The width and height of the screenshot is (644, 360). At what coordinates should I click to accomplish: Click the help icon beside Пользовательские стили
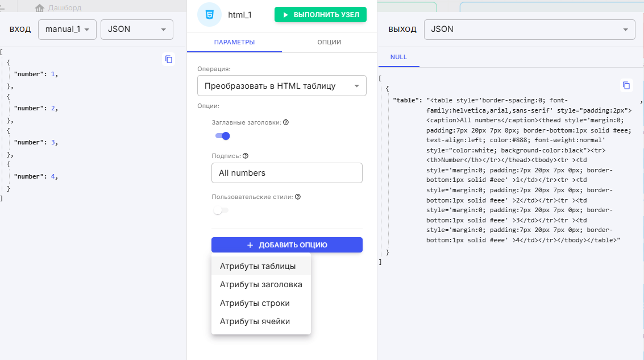(298, 196)
